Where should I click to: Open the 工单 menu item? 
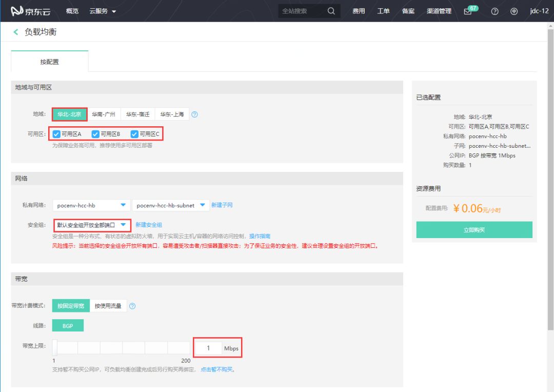pyautogui.click(x=383, y=11)
